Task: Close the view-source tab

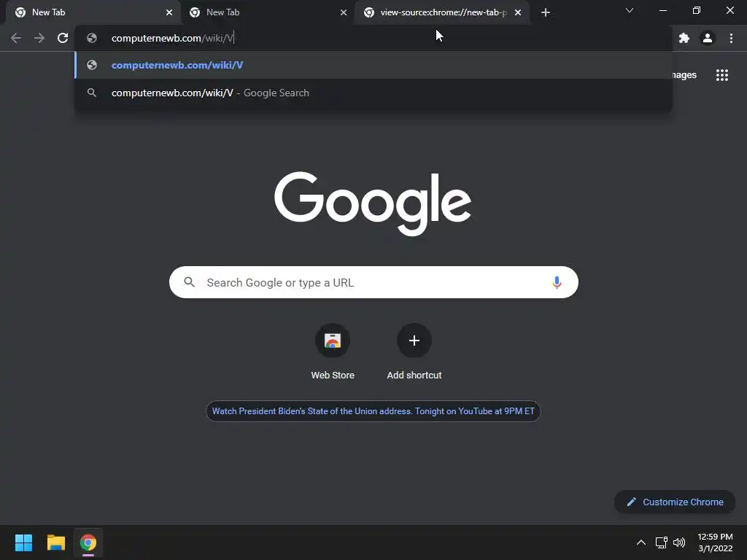Action: pos(518,12)
